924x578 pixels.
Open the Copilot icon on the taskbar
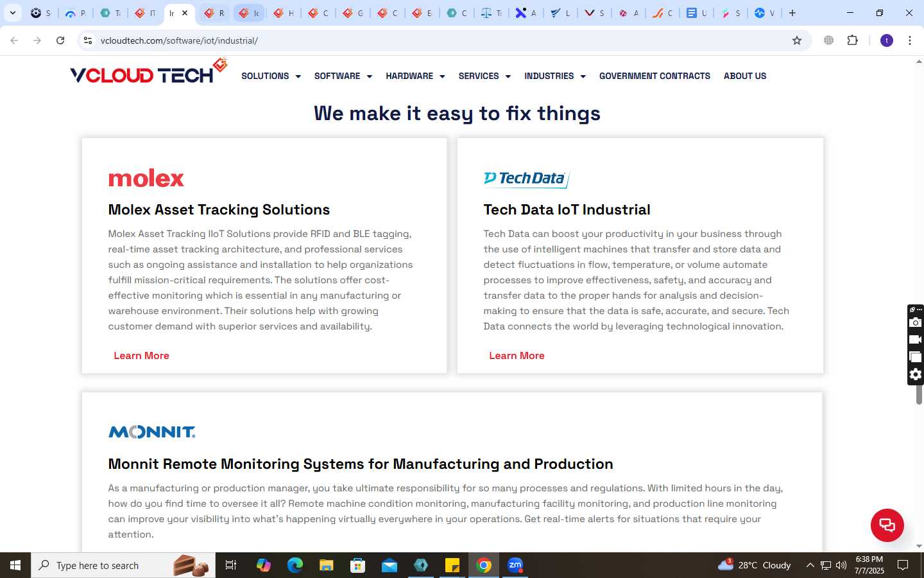(x=264, y=565)
